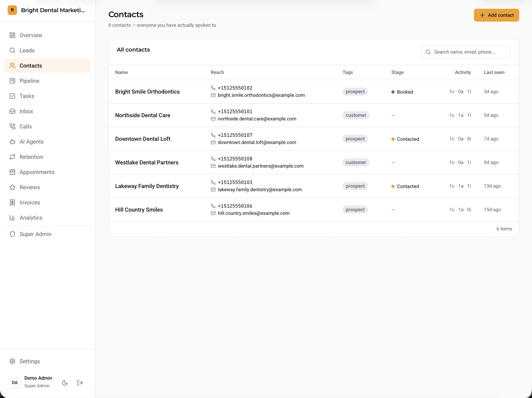532x398 pixels.
Task: Click the Reviews star icon
Action: pos(12,187)
